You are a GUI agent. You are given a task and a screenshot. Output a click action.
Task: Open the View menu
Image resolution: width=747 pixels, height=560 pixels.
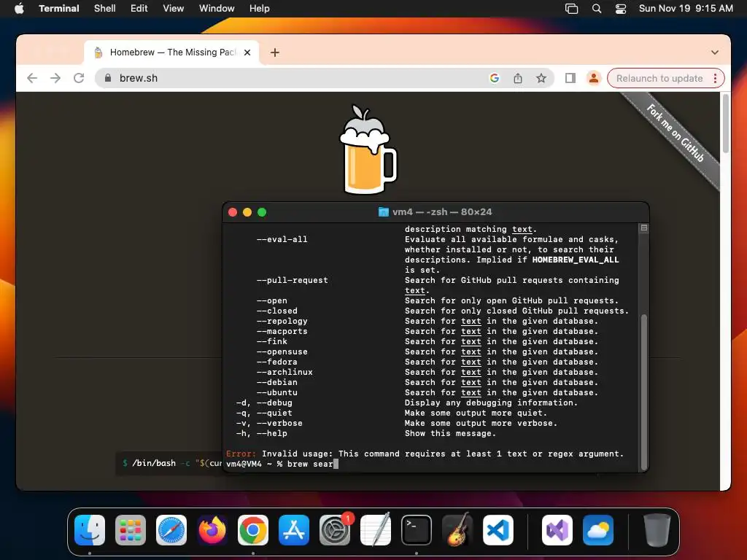pos(174,9)
